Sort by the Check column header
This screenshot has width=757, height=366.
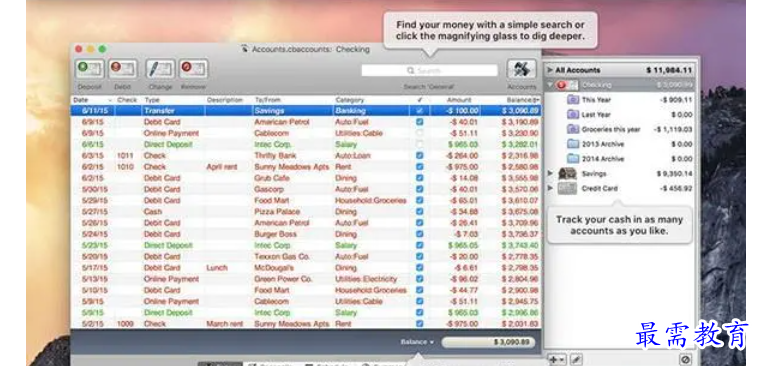pyautogui.click(x=127, y=100)
